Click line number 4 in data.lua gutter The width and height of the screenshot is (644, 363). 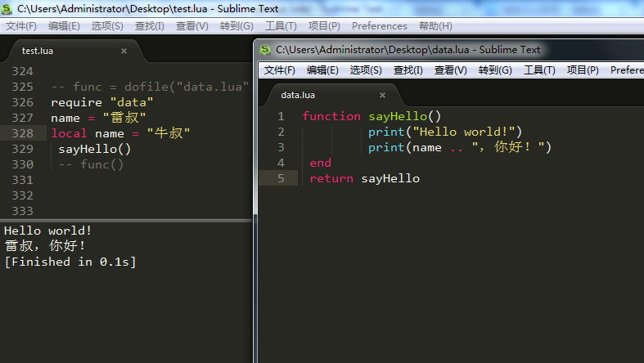coord(281,164)
